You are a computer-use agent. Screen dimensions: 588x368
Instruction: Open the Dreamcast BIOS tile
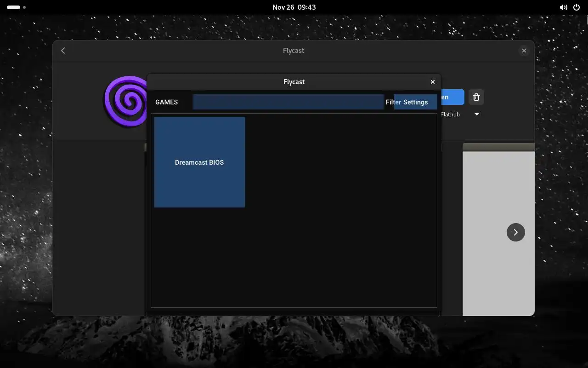[199, 162]
